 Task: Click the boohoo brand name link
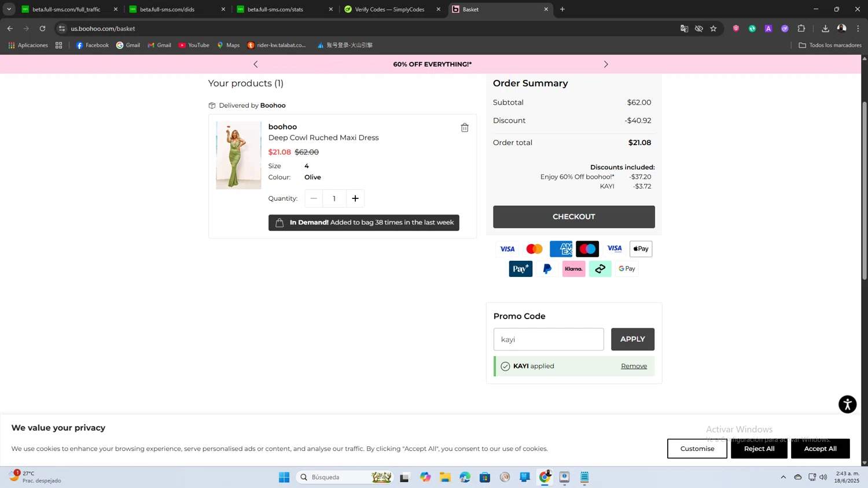(282, 127)
